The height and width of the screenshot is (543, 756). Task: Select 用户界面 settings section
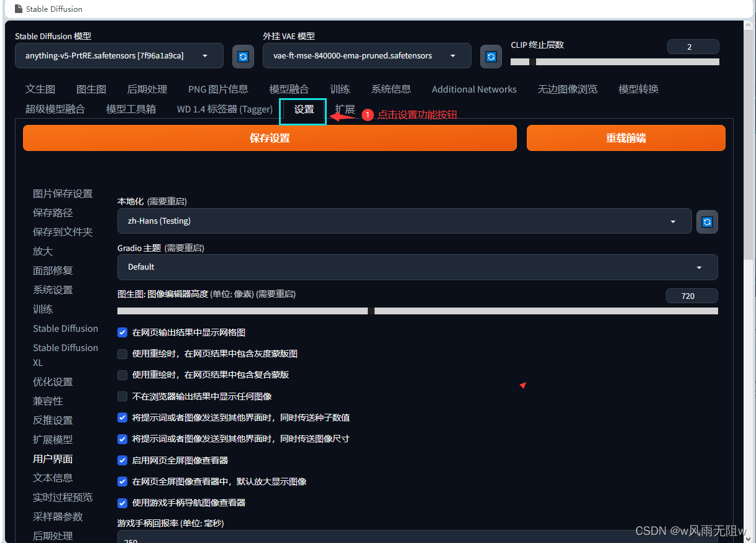pyautogui.click(x=53, y=459)
